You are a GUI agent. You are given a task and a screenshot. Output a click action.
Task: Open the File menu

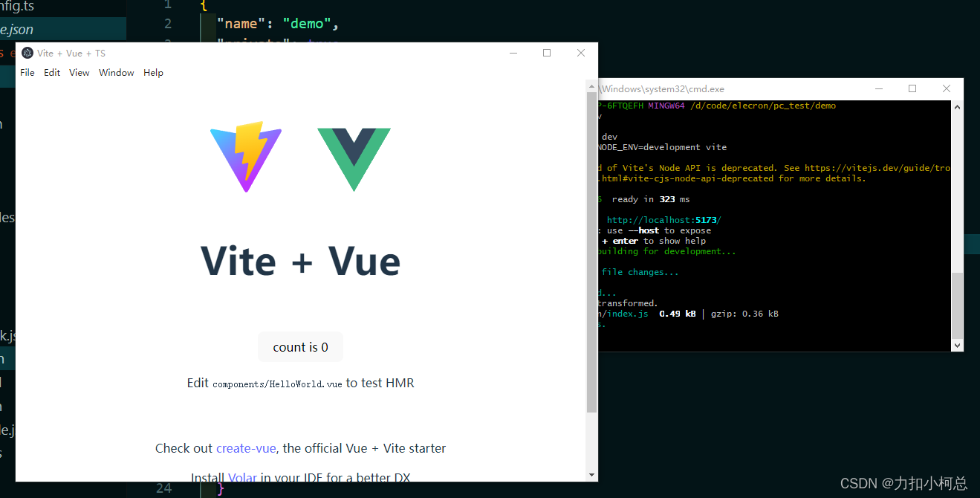click(27, 73)
